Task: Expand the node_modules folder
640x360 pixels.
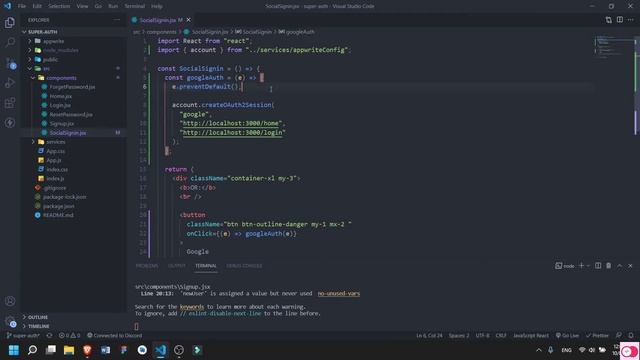Action: 73,50
